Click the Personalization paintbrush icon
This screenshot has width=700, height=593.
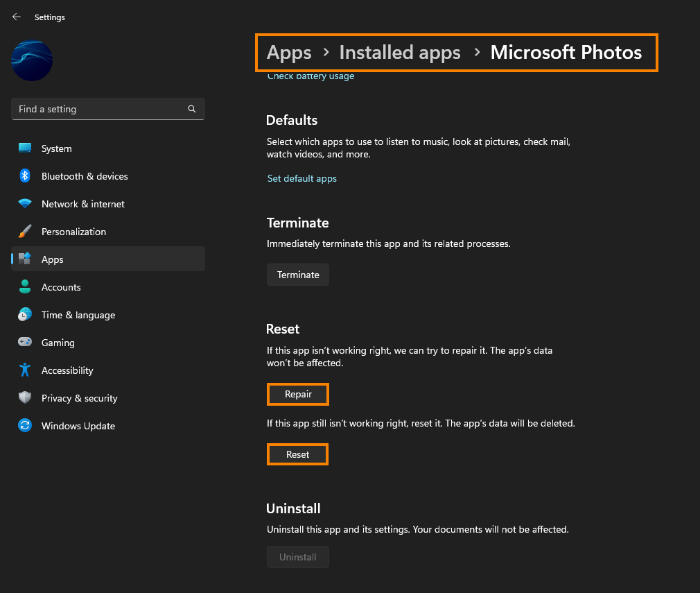coord(25,231)
